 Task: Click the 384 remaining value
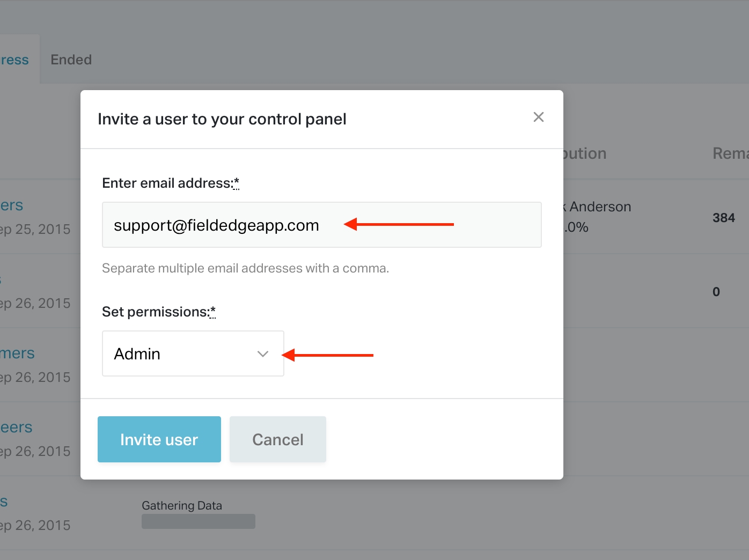tap(723, 218)
